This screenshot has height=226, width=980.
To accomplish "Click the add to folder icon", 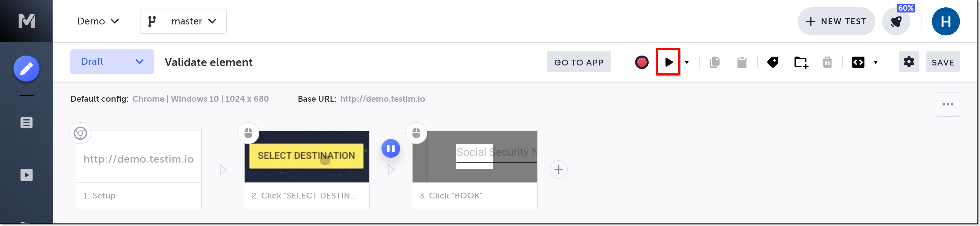I will [x=801, y=62].
